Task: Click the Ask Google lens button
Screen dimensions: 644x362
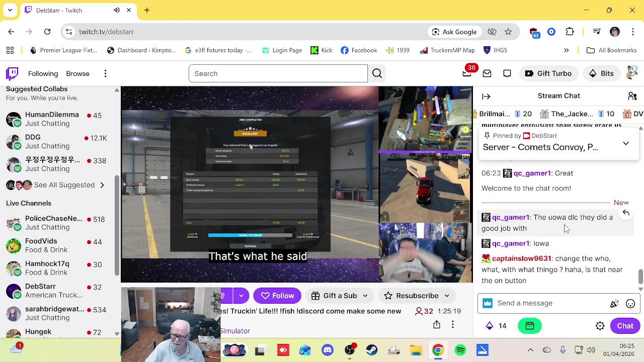Action: click(454, 32)
